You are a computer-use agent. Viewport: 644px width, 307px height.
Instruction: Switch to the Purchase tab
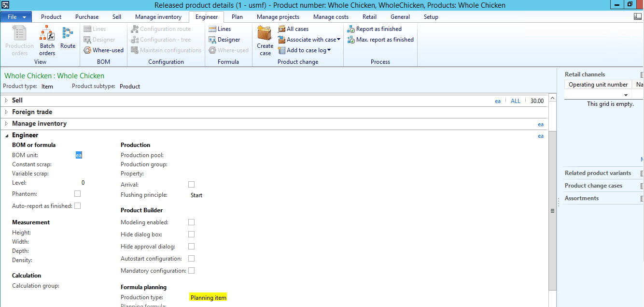pos(87,17)
